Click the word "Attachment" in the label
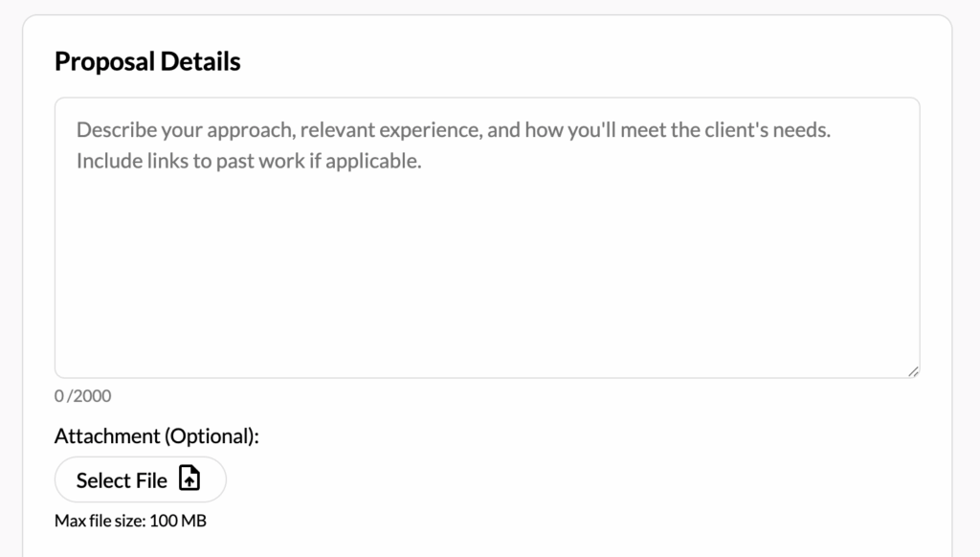 pyautogui.click(x=107, y=436)
